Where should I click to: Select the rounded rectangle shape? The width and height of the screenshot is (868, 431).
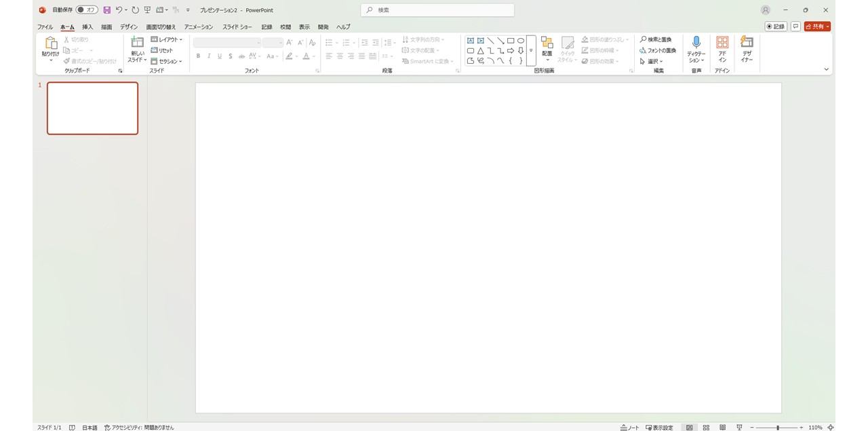pos(470,51)
